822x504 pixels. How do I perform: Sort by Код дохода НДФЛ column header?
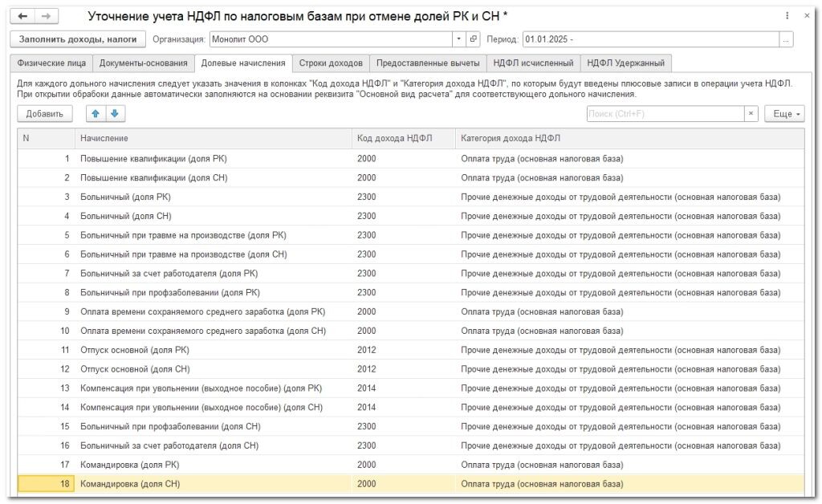click(395, 139)
